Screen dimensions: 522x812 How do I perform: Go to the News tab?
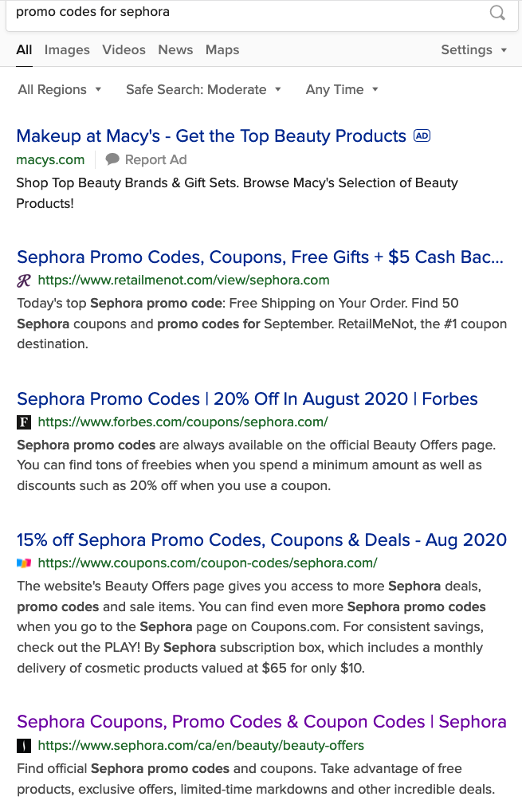coord(175,49)
